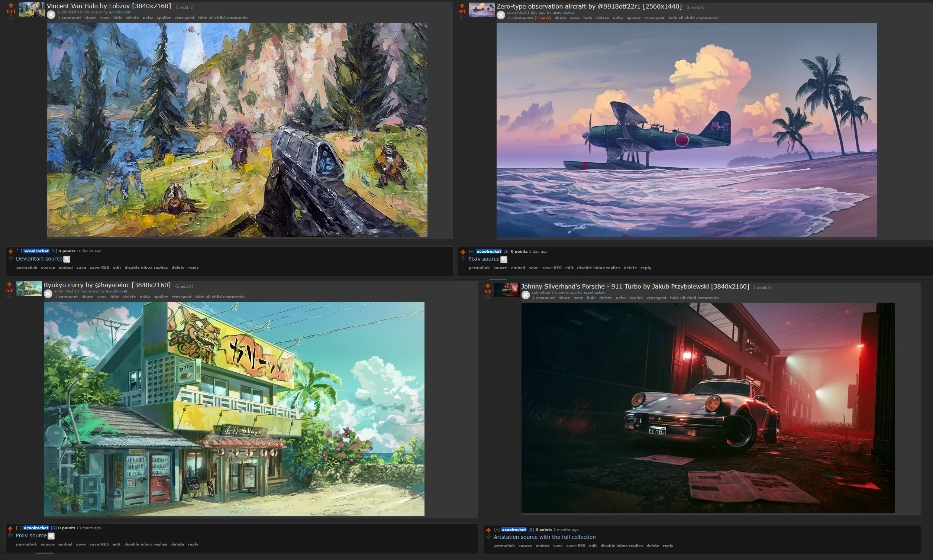Upvote Johnny Silverhand's Porsche post
933x560 pixels.
(x=488, y=286)
